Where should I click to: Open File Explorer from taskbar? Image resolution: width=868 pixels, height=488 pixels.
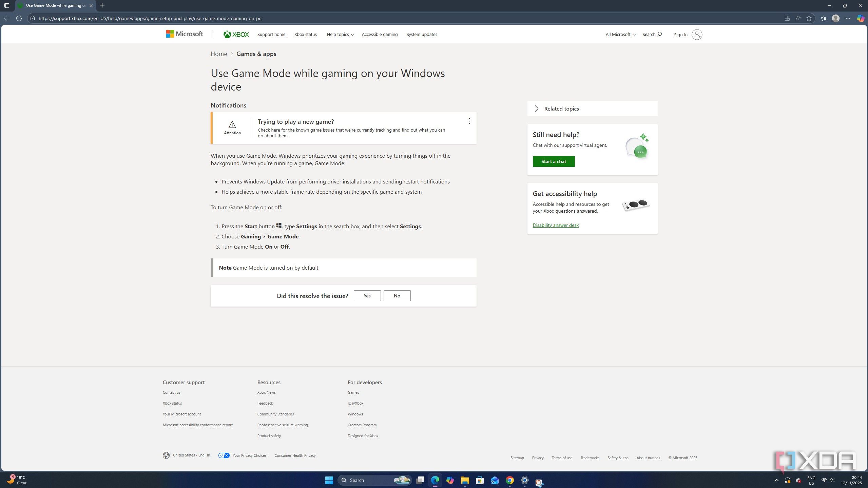click(465, 480)
